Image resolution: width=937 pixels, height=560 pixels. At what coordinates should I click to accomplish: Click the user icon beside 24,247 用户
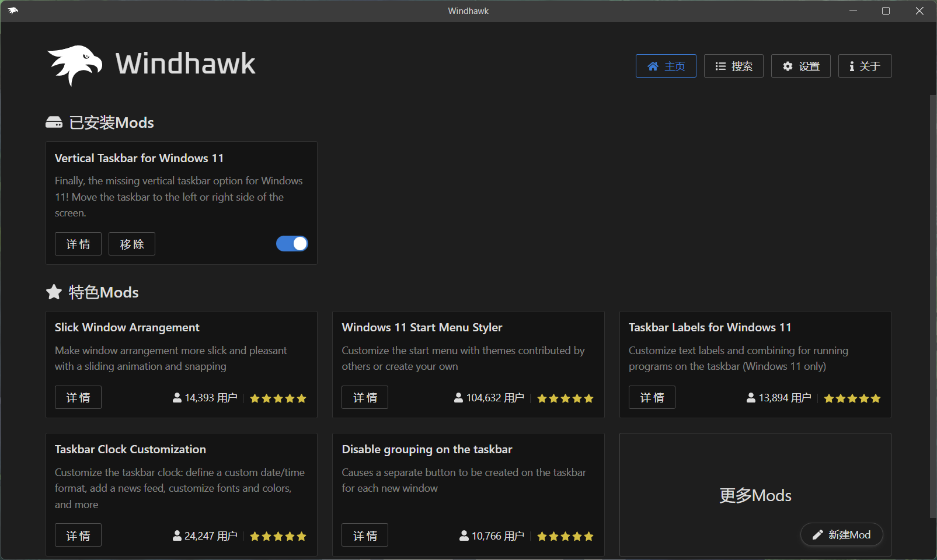[x=177, y=535]
